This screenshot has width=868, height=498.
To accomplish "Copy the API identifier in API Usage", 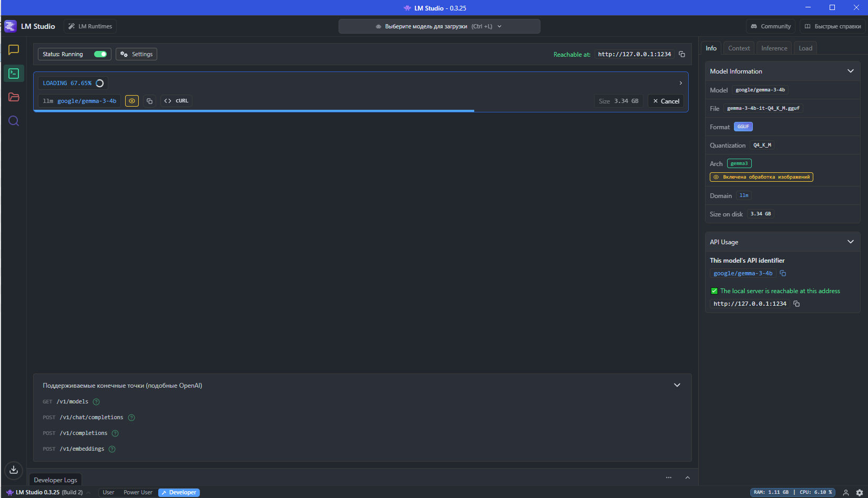I will (x=783, y=273).
